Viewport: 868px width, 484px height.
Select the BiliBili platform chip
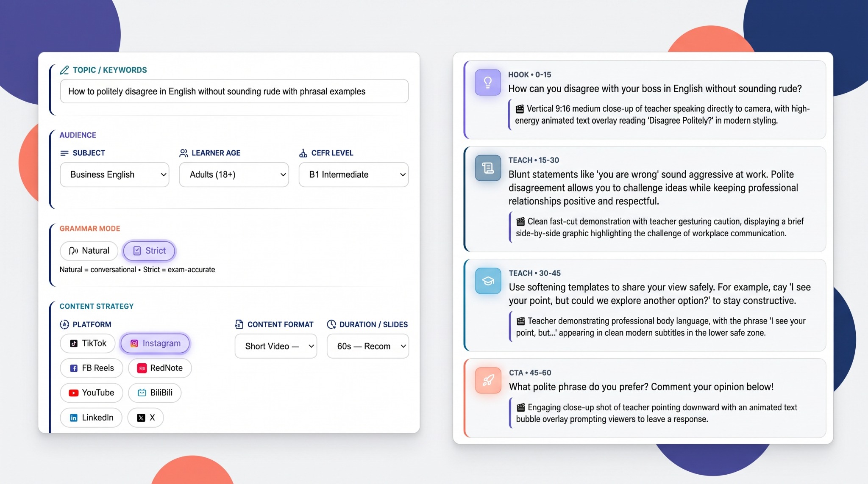[155, 393]
